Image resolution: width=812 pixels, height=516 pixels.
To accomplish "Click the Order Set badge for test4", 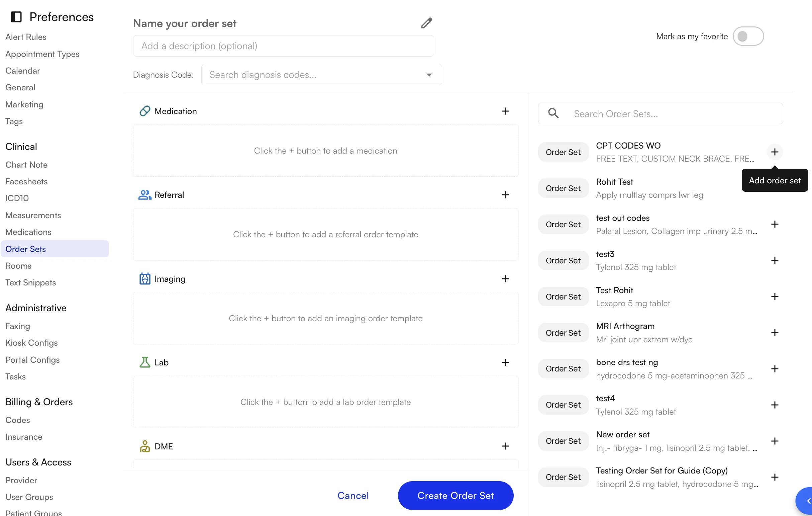I will point(563,405).
